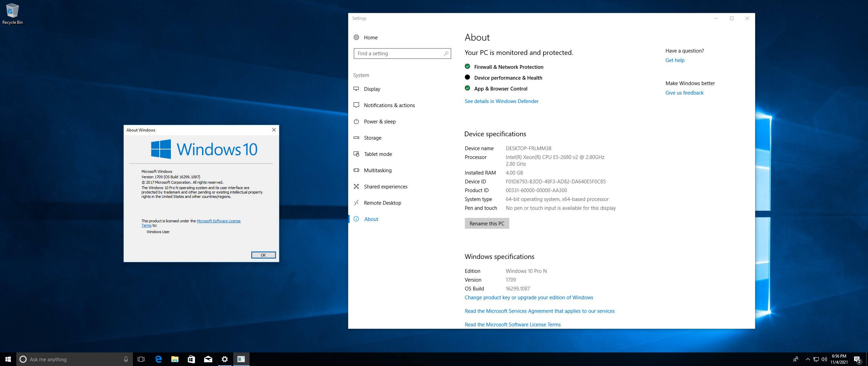Click Microsoft Software License Terms link in About Windows
This screenshot has height=366, width=868.
219,221
